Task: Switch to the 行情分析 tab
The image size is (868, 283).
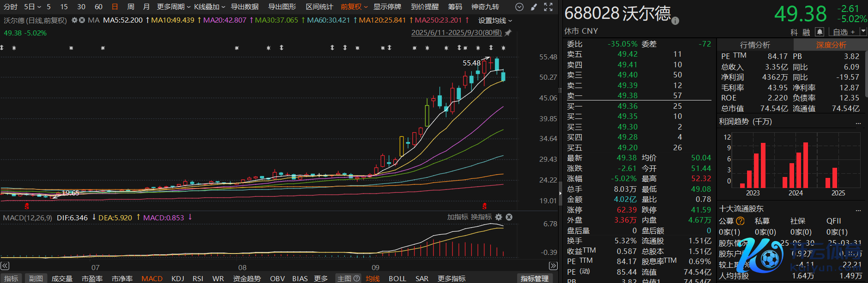Action: pos(755,45)
